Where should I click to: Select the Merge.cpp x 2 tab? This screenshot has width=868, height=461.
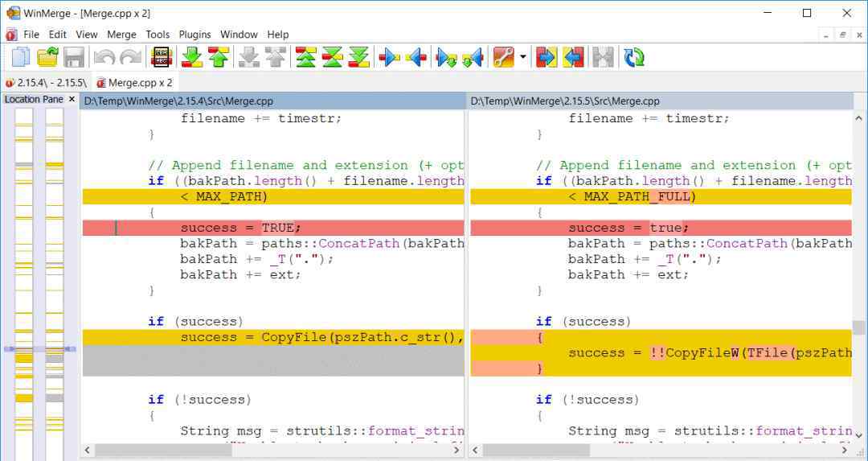pos(134,83)
